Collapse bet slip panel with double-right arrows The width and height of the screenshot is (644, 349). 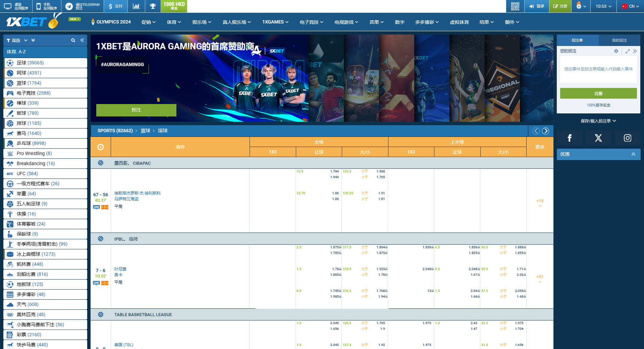pos(635,51)
